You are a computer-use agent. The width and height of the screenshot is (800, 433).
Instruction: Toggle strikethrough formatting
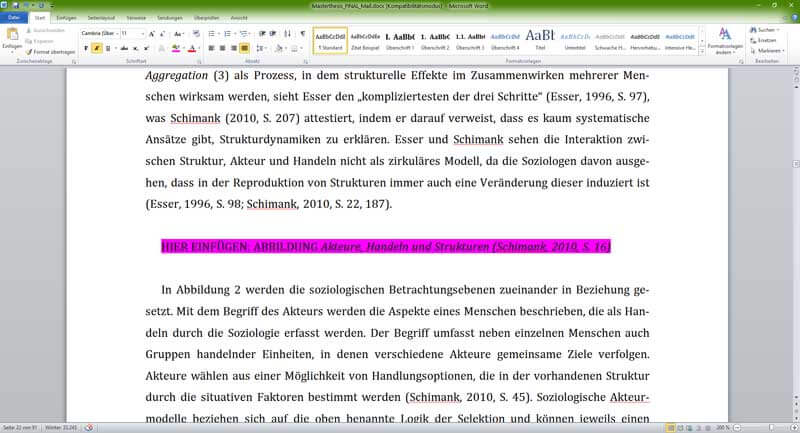pyautogui.click(x=124, y=48)
